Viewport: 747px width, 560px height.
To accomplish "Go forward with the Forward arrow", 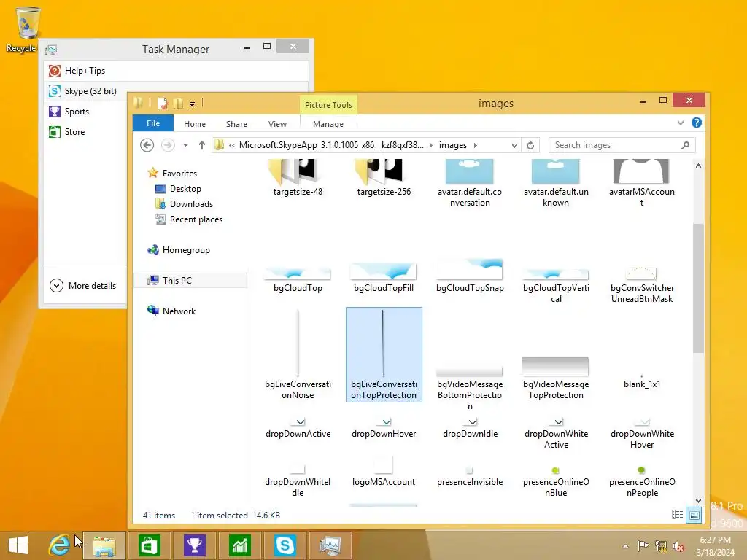I will click(x=168, y=145).
